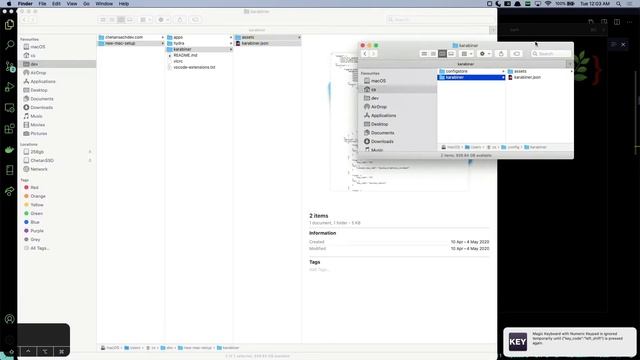Open VS Code Run and Debug icon

[x=9, y=87]
